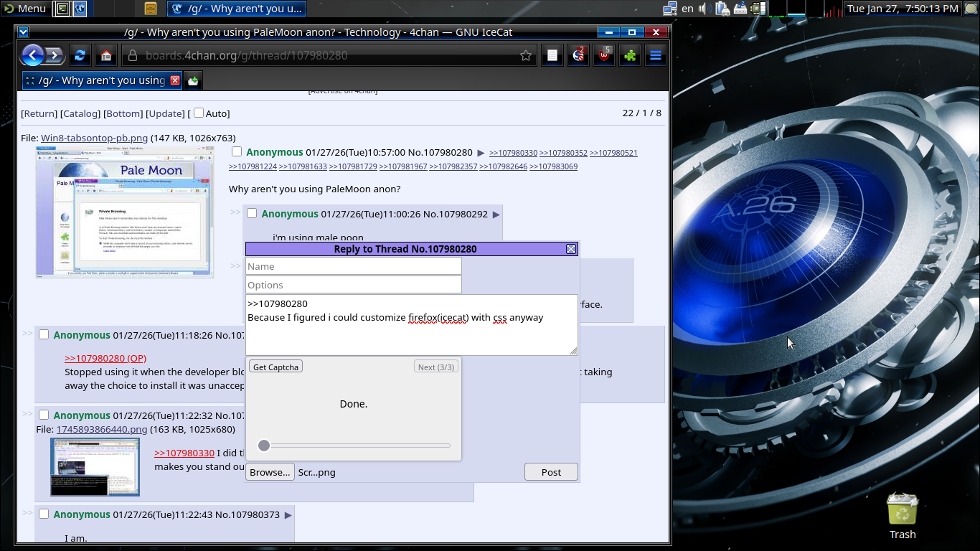
Task: Launch IceCat from the panel quick launcher
Action: [x=80, y=9]
